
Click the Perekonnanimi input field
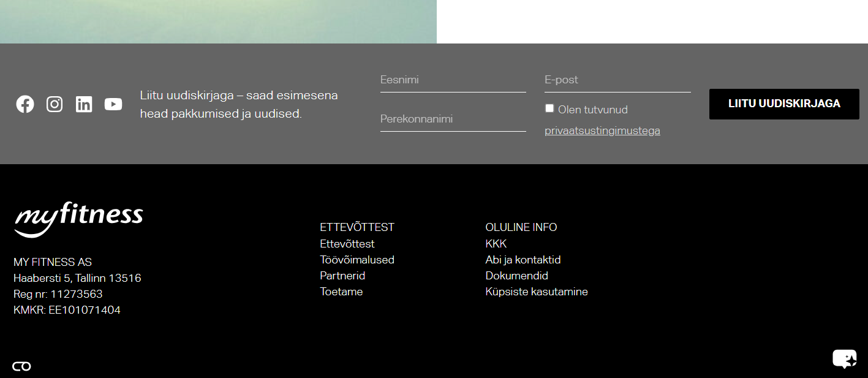pyautogui.click(x=453, y=119)
